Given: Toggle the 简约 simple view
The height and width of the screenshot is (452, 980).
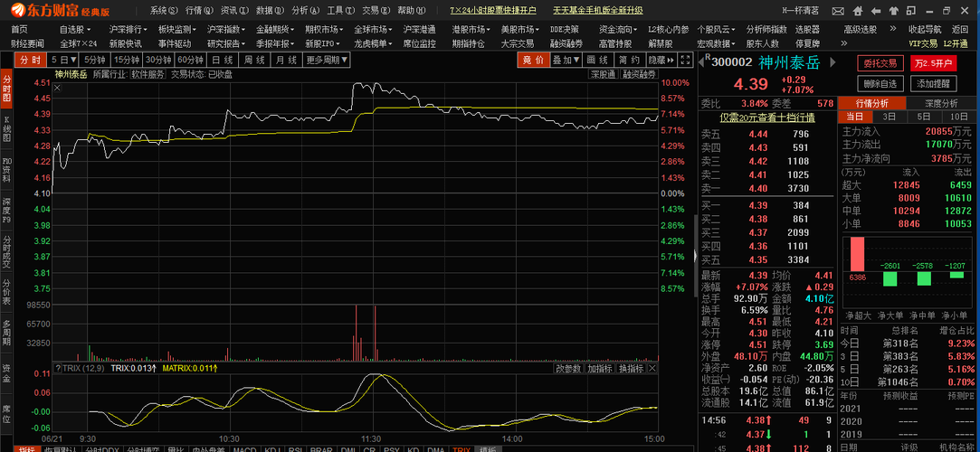Looking at the screenshot, I should click(x=630, y=60).
